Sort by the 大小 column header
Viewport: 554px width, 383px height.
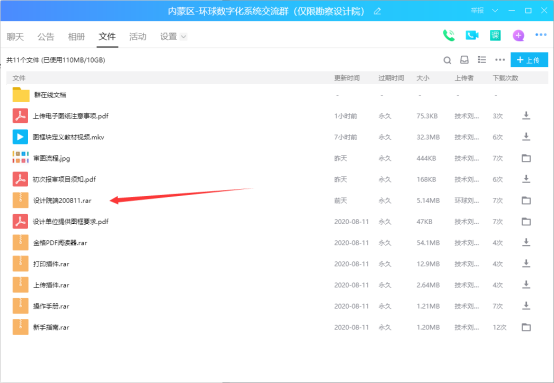coord(423,78)
